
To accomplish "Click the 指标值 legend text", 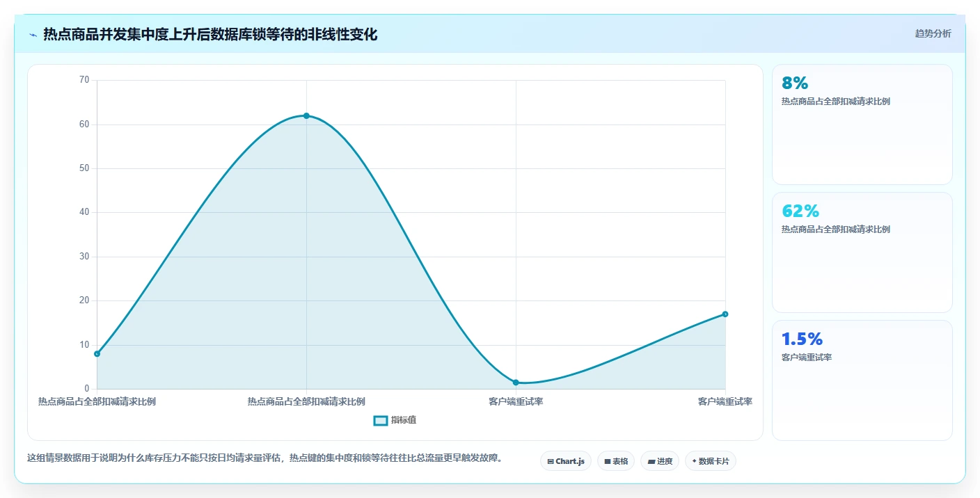I will (x=404, y=420).
